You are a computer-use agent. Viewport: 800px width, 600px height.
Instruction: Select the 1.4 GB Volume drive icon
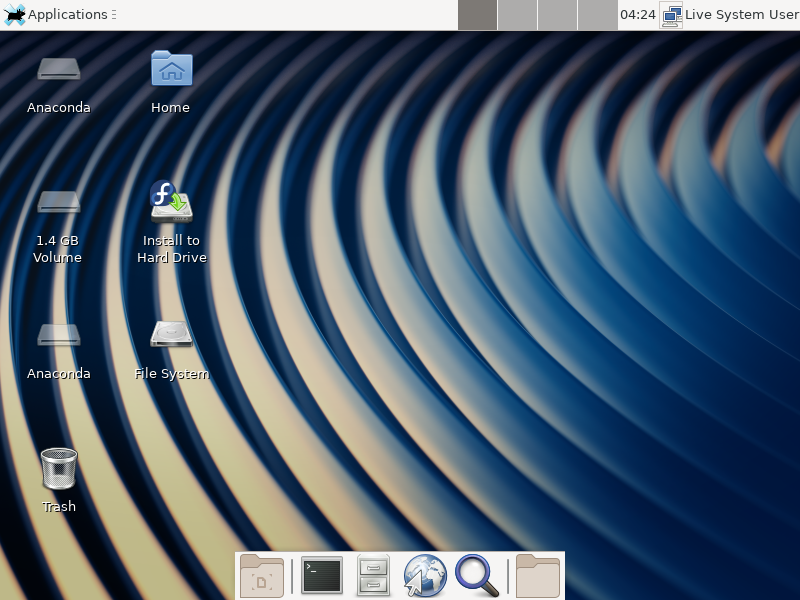58,203
